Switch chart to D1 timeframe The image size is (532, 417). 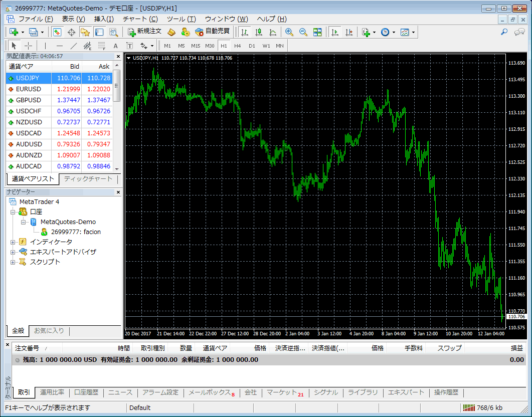click(x=252, y=46)
